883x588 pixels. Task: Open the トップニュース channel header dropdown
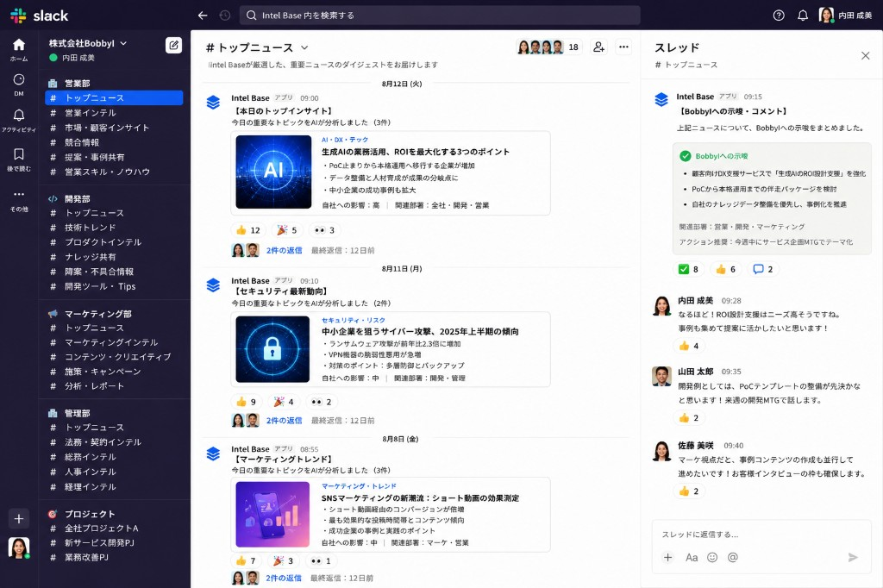[304, 48]
